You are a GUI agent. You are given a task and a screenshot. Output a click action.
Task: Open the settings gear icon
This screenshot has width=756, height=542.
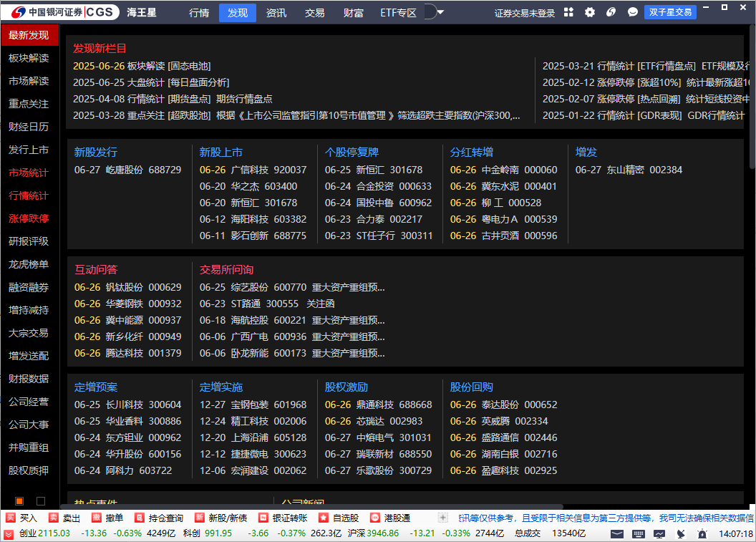pyautogui.click(x=590, y=12)
